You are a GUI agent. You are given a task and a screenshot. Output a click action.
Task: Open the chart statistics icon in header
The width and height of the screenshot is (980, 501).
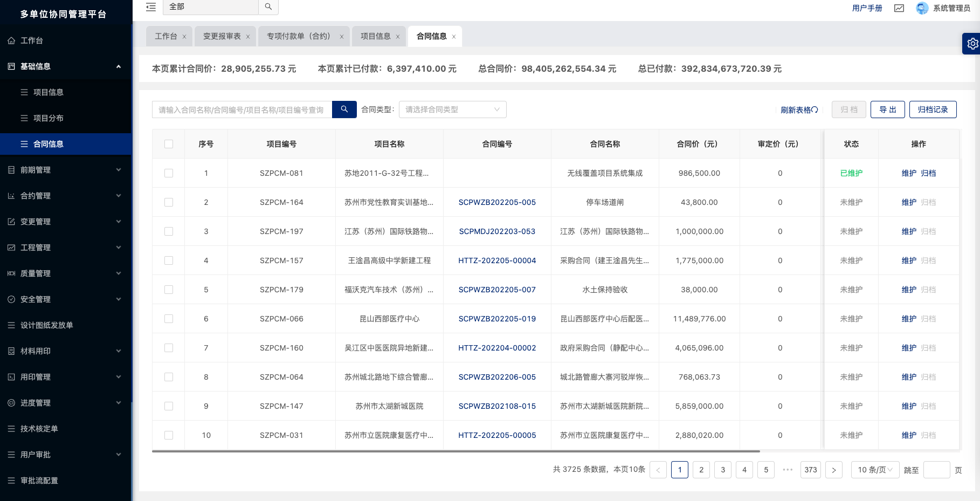pyautogui.click(x=899, y=8)
